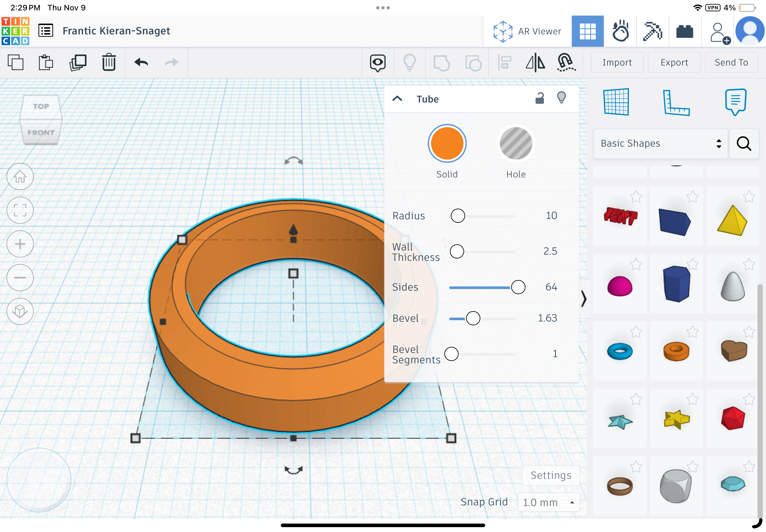Click the Mirror tool icon
Image resolution: width=766 pixels, height=532 pixels.
(x=535, y=62)
